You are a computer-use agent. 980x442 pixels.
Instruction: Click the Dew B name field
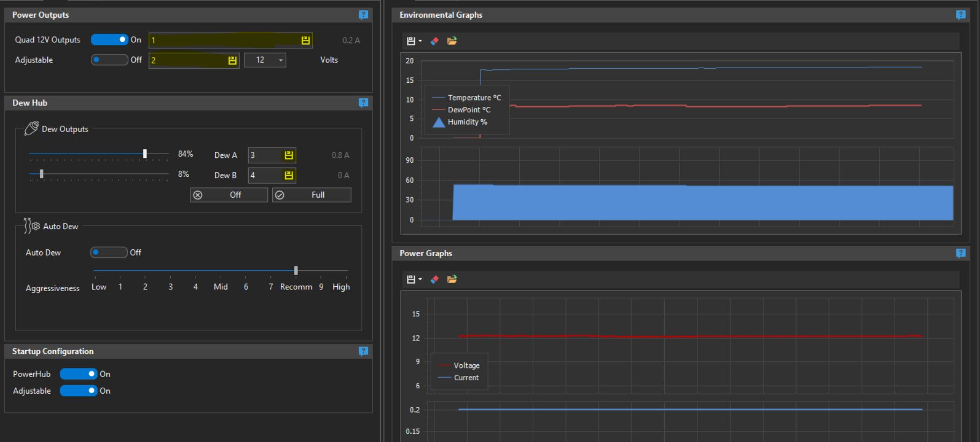(x=272, y=175)
